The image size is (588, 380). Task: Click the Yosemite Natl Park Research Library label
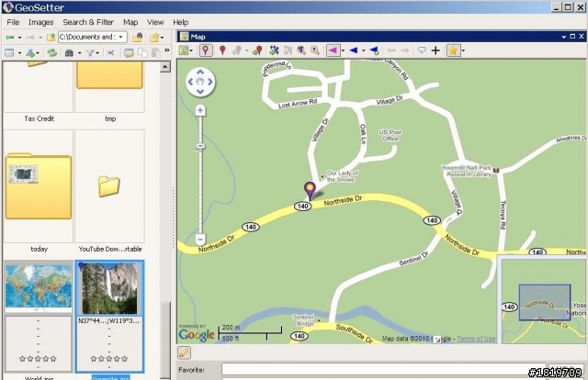pyautogui.click(x=469, y=171)
